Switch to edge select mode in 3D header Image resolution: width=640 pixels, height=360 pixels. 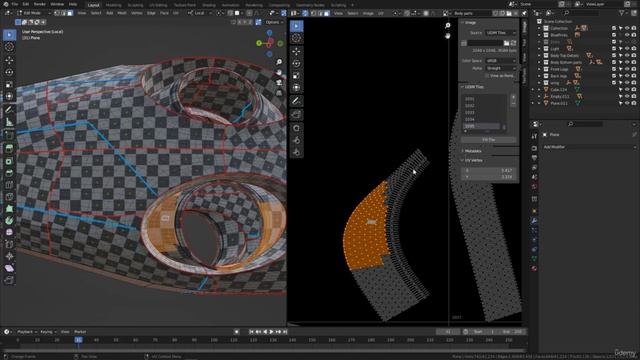pyautogui.click(x=64, y=13)
